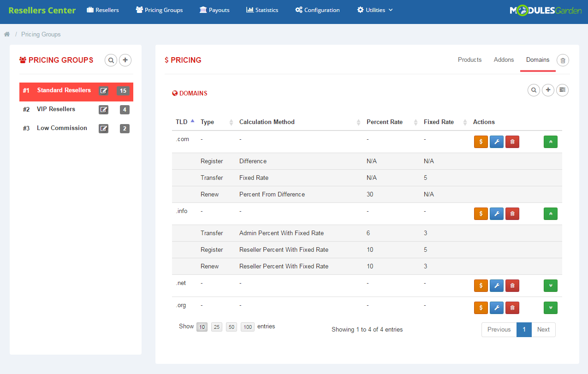This screenshot has width=588, height=374.
Task: Open the trash icon next to the Domains tab
Action: [562, 60]
